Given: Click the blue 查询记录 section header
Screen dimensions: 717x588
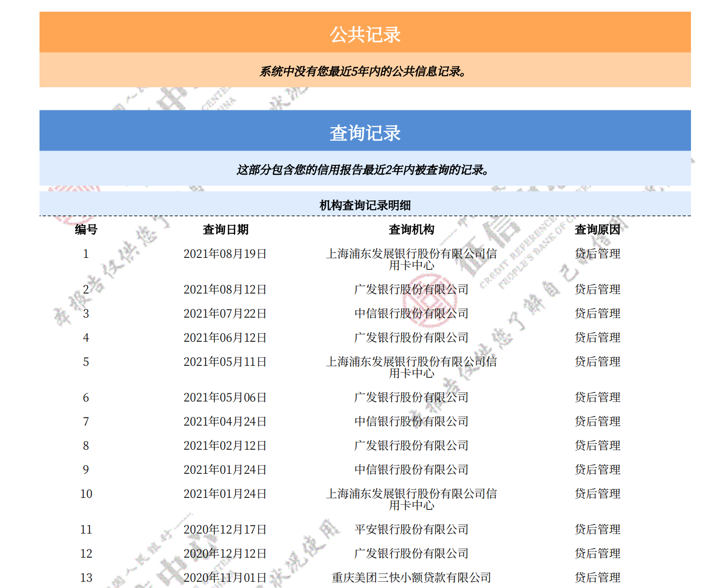Looking at the screenshot, I should click(365, 133).
